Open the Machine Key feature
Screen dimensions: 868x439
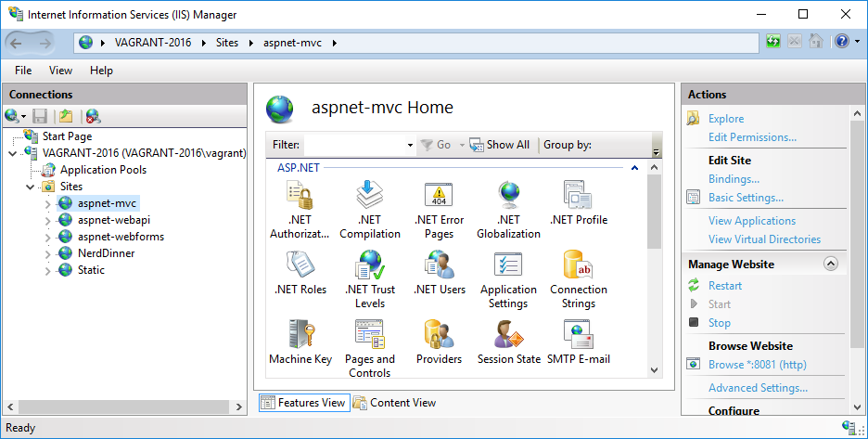[x=300, y=342]
